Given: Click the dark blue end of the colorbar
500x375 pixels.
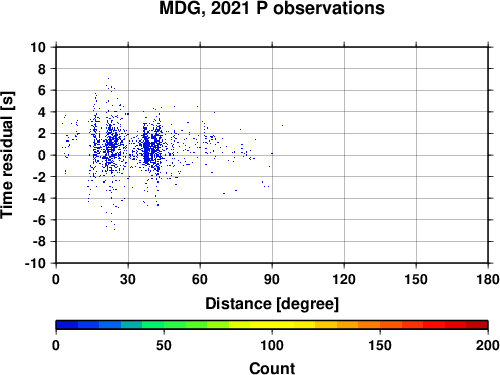Looking at the screenshot, I should [x=67, y=325].
